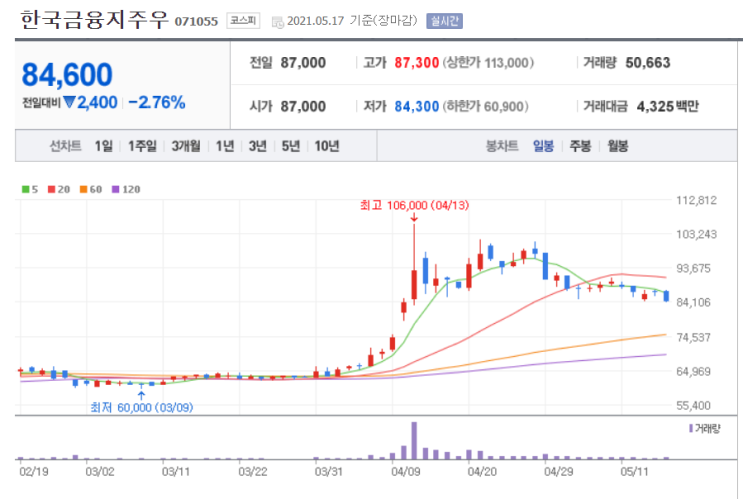Click the 저가 value 84,300

point(417,106)
